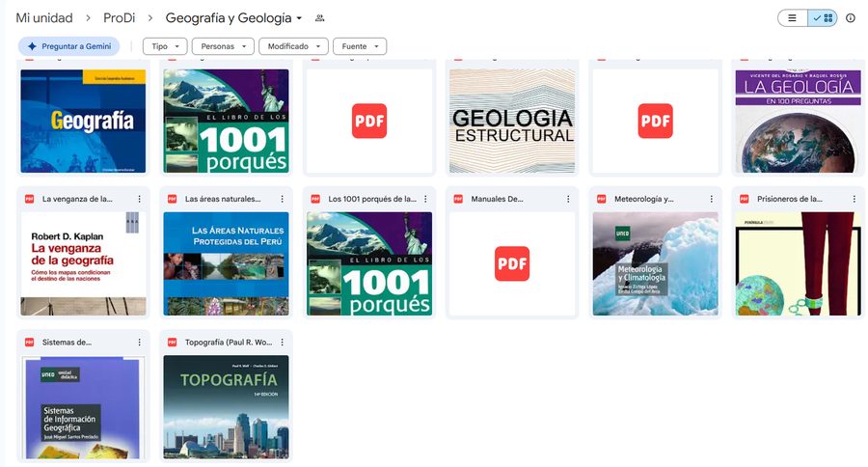This screenshot has width=868, height=467.
Task: Go to Mi unidad breadcrumb
Action: pyautogui.click(x=44, y=18)
